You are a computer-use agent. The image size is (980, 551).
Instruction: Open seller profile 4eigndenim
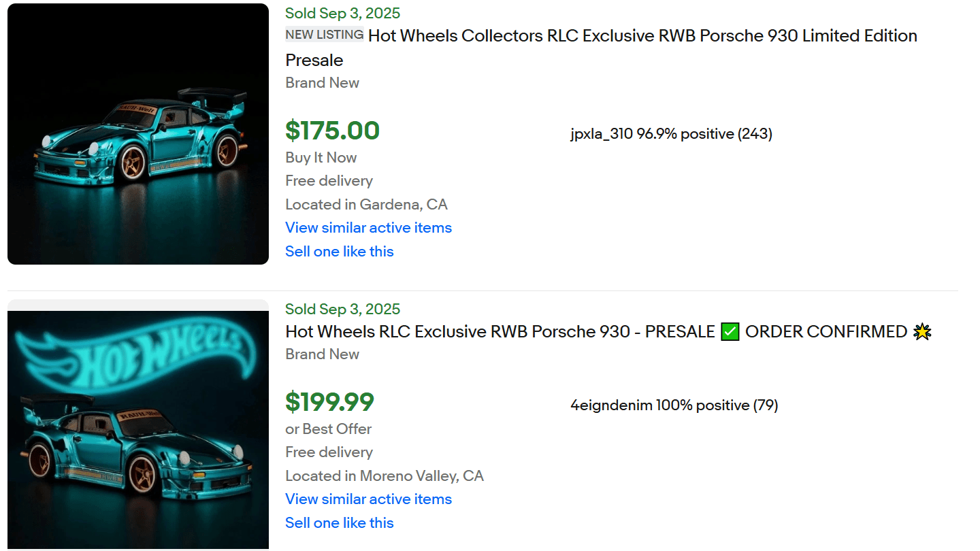(x=611, y=404)
